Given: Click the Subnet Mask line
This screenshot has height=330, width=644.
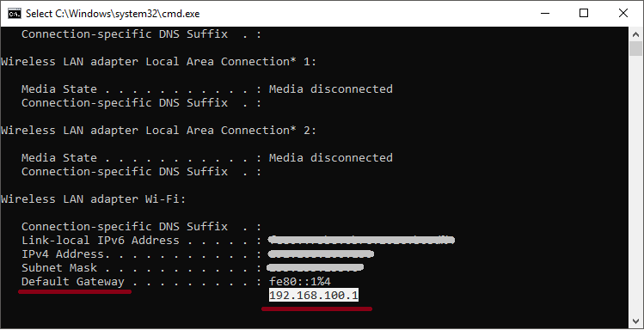Looking at the screenshot, I should [x=193, y=267].
